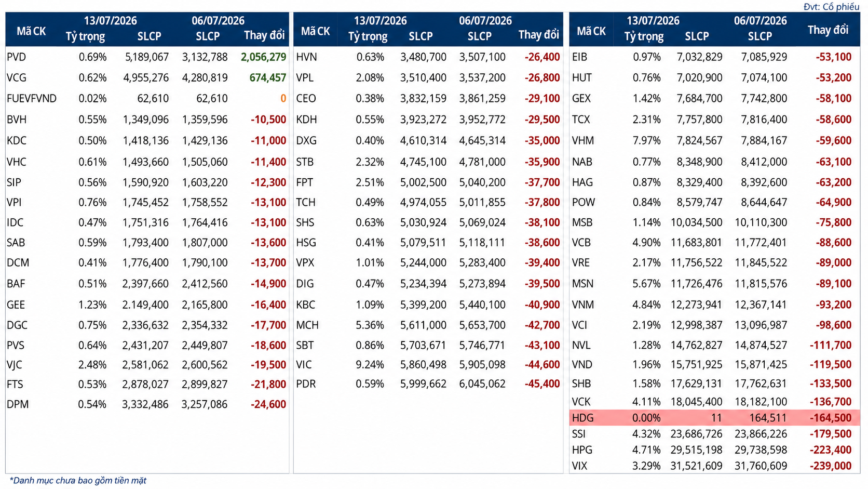Select the SIP ticker cell
868x489 pixels.
[x=14, y=182]
